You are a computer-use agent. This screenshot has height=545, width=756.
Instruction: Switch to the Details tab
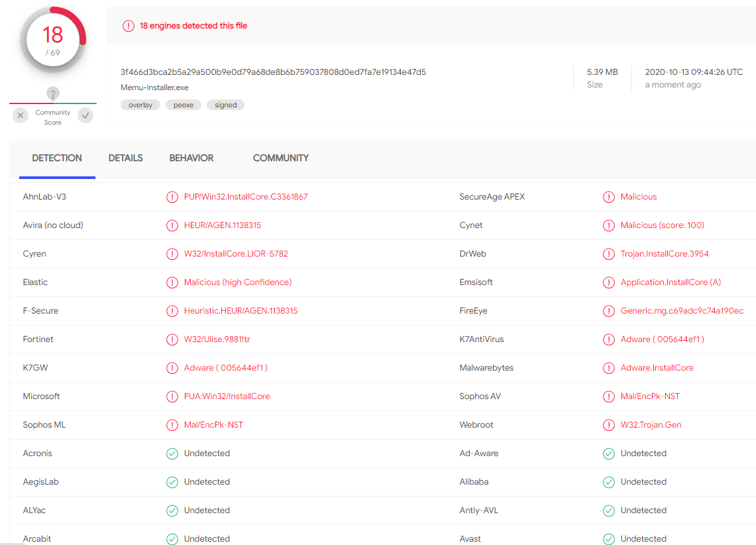click(x=126, y=158)
